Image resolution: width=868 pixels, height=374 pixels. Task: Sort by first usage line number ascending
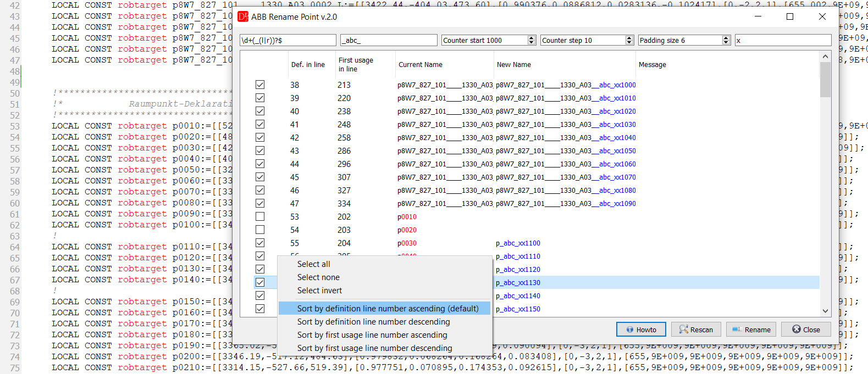pos(384,335)
